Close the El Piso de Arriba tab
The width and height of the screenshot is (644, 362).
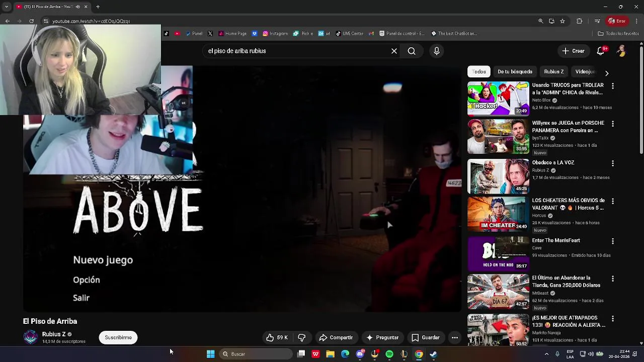point(86,7)
